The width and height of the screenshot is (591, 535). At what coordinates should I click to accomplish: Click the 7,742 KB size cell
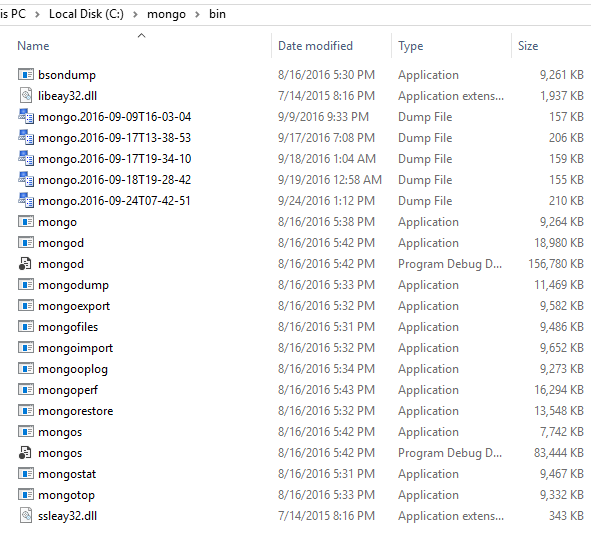[562, 432]
